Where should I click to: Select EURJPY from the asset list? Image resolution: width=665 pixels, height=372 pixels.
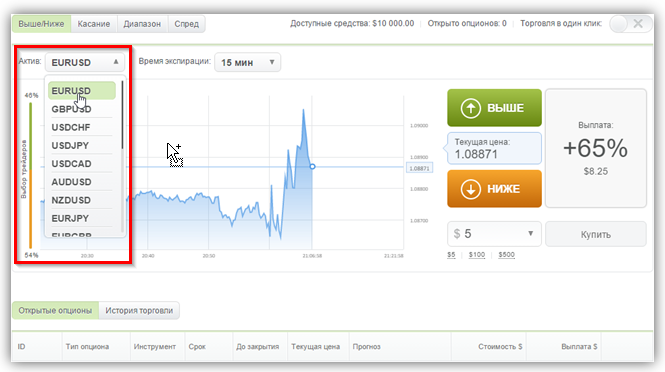pos(82,218)
